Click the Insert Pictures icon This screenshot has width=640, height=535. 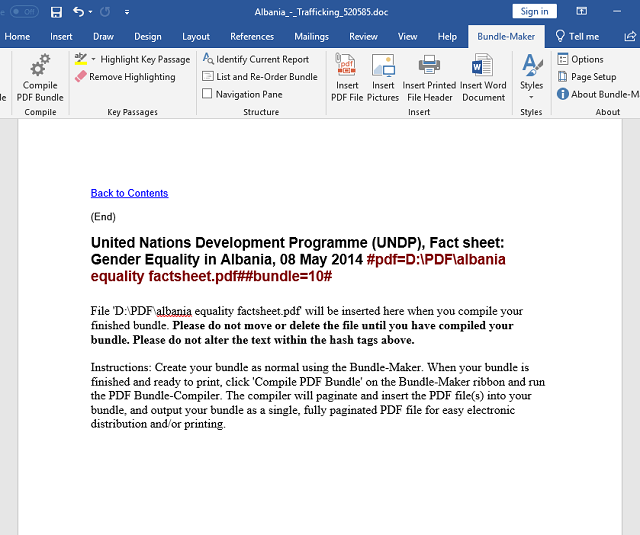click(x=383, y=65)
